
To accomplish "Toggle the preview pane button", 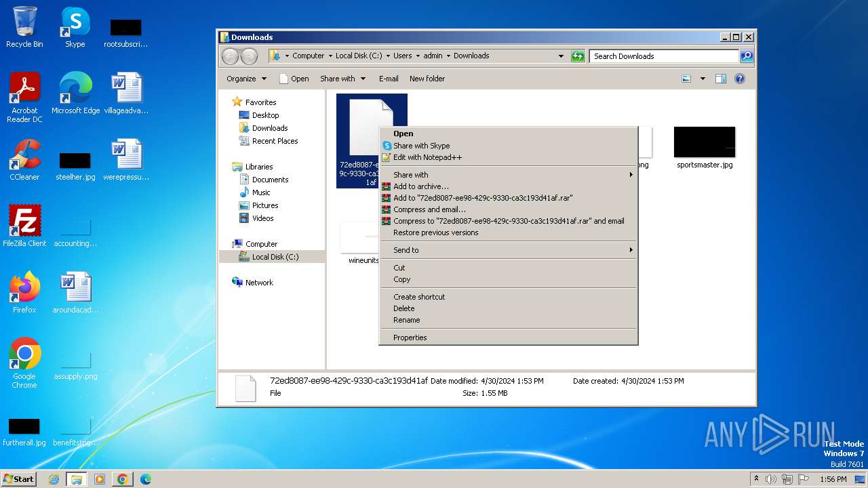I will [721, 79].
